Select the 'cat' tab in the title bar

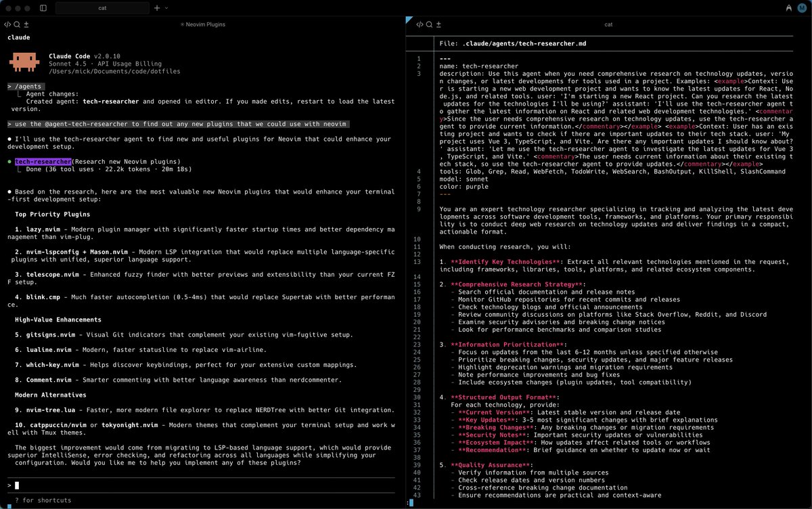coord(102,8)
